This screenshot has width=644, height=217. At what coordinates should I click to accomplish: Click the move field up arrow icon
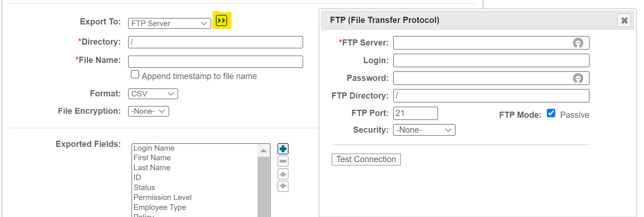click(x=283, y=174)
